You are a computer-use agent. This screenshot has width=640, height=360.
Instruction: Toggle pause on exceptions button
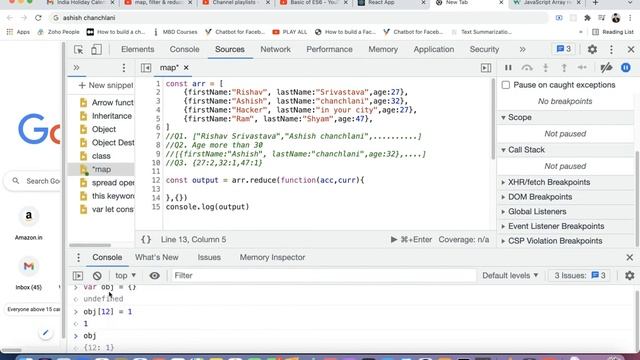[626, 68]
